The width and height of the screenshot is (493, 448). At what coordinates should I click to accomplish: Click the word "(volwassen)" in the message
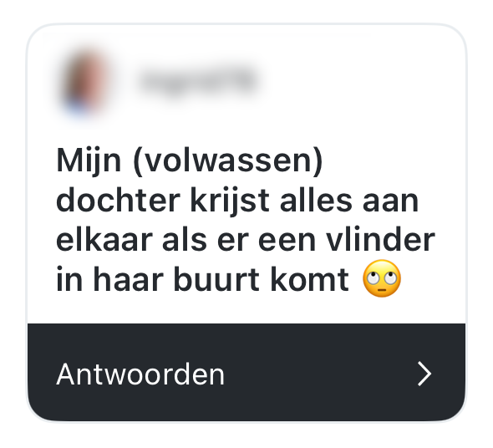click(x=228, y=161)
